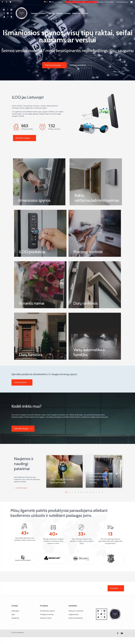This screenshot has height=644, width=135.
Task: Click the YouTube icon in top bar
Action: click(x=10, y=2)
